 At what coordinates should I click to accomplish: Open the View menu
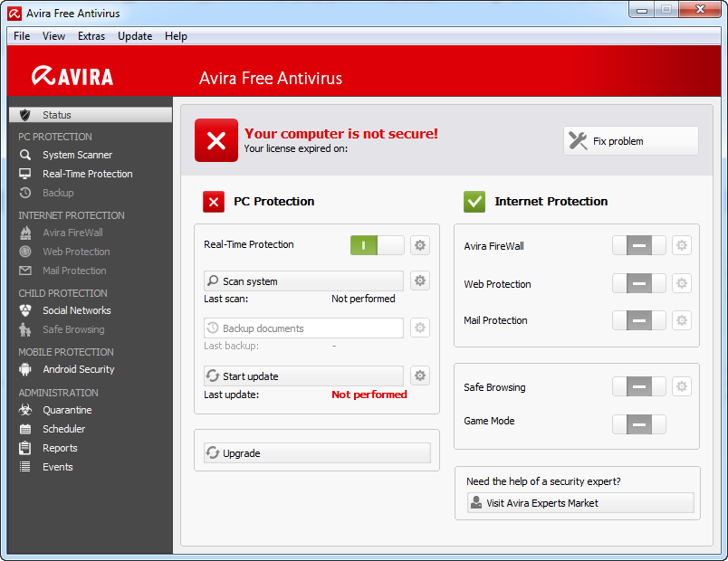click(x=53, y=36)
